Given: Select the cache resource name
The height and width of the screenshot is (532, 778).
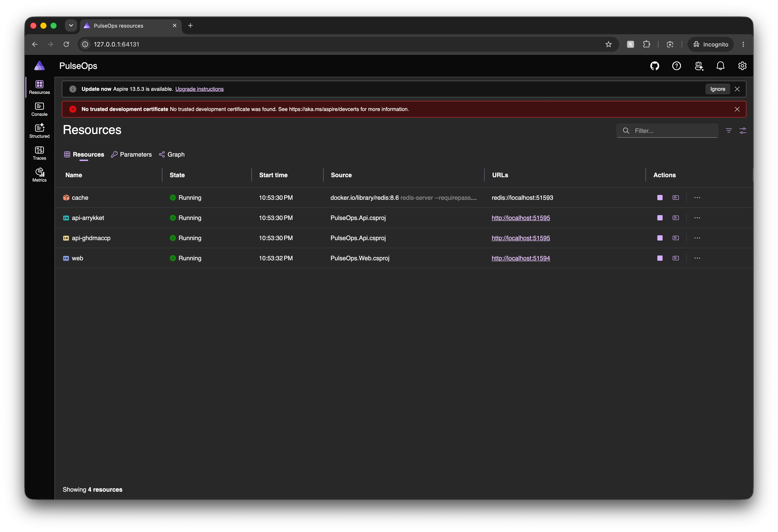Looking at the screenshot, I should point(80,198).
